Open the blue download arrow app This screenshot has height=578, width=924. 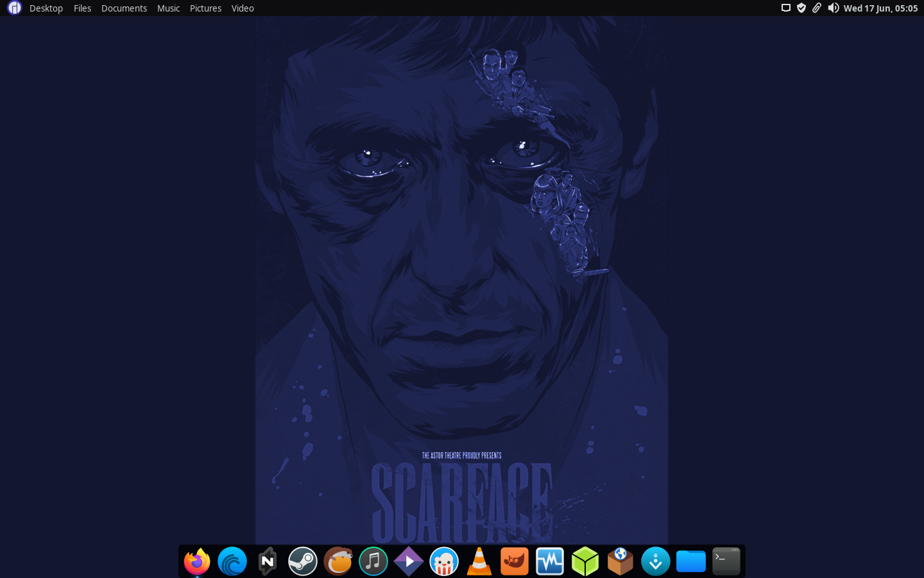[656, 561]
